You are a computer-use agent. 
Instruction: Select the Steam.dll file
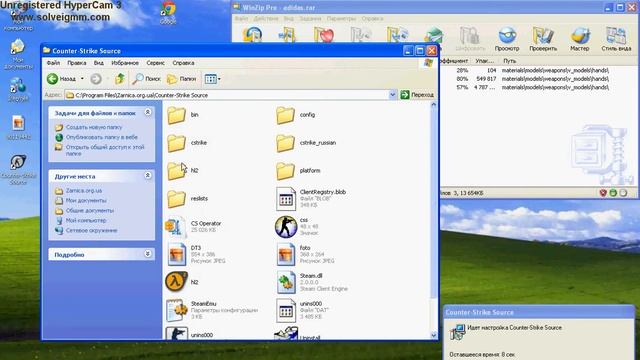click(x=286, y=282)
